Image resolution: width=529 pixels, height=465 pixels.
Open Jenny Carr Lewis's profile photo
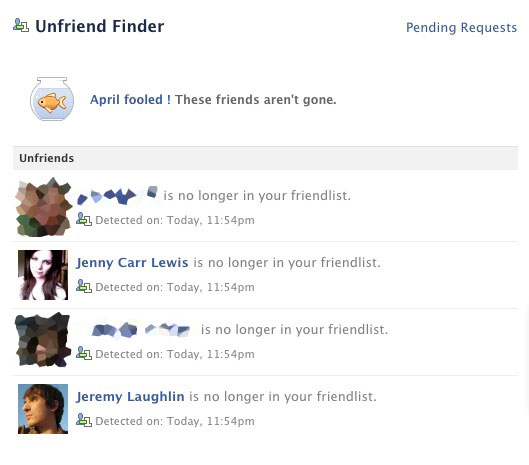pos(43,275)
